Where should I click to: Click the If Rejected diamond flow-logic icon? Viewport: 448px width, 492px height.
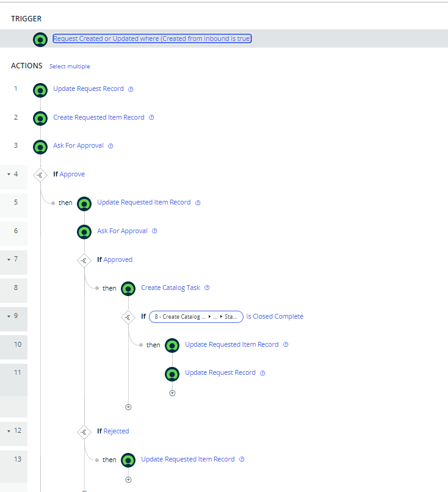[84, 432]
